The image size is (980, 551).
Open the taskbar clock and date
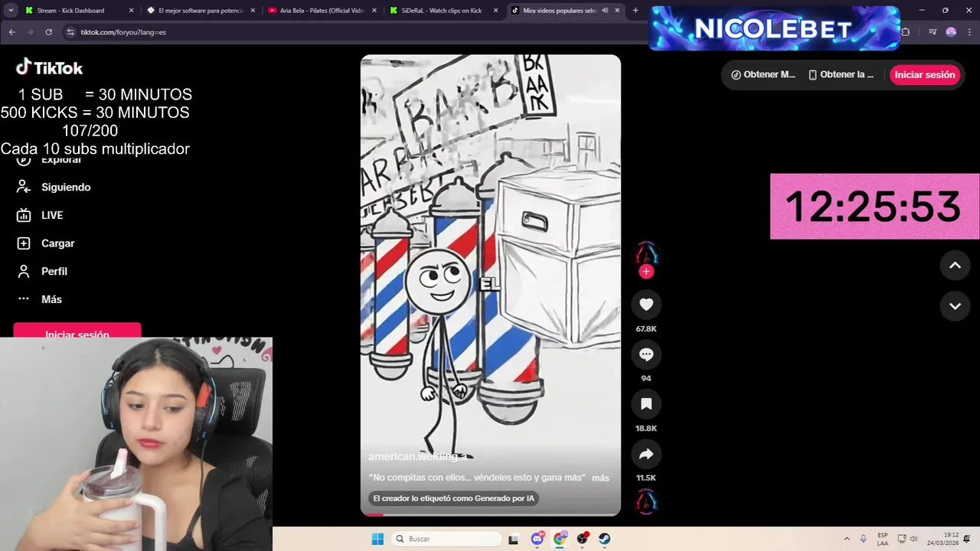coord(942,539)
